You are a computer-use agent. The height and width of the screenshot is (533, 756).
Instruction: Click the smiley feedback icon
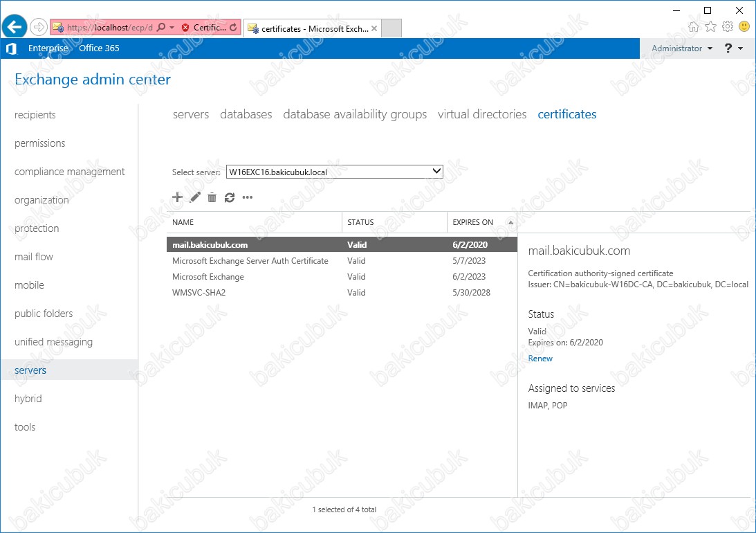(744, 26)
